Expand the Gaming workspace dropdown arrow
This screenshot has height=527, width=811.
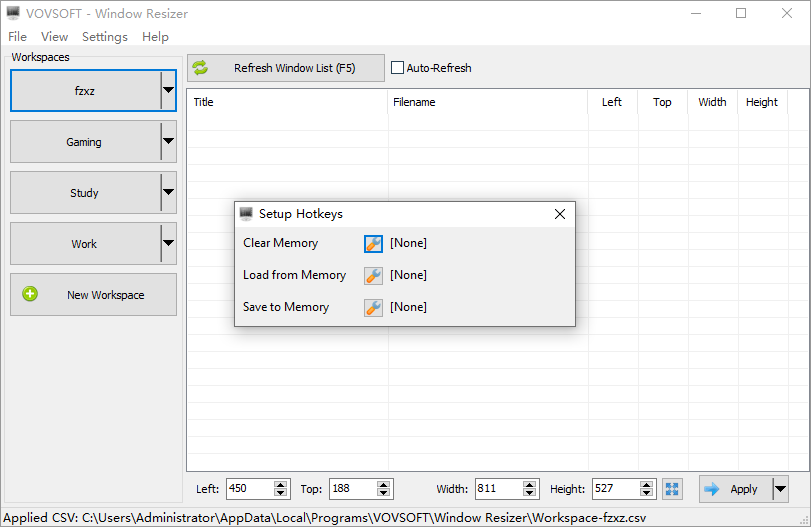168,141
